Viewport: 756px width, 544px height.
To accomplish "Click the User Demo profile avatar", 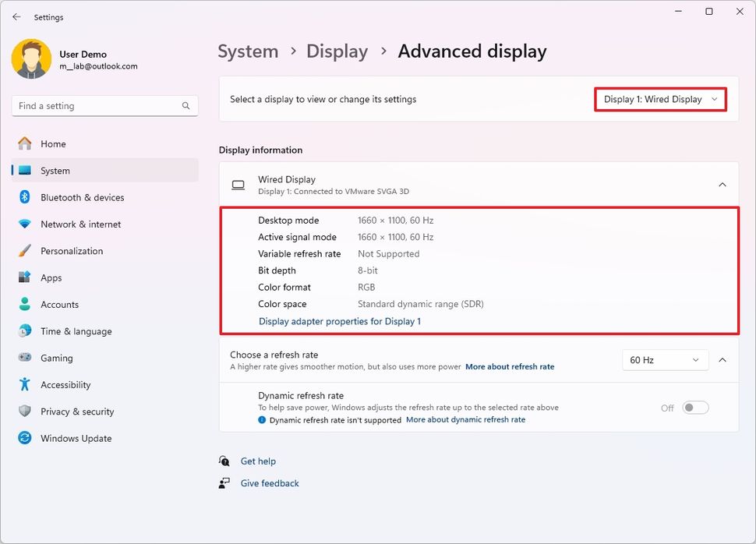I will coord(31,58).
